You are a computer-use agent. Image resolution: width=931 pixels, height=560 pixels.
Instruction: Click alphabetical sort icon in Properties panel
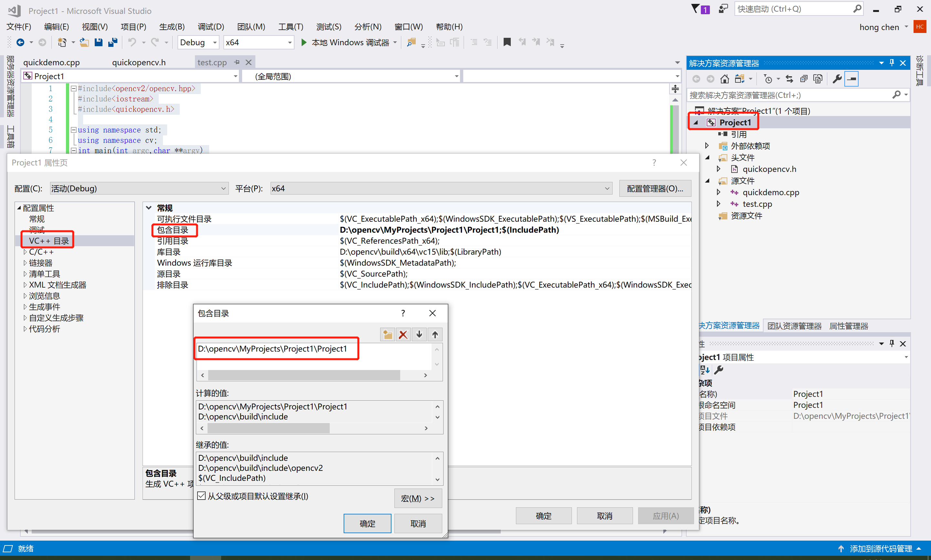[x=704, y=370]
